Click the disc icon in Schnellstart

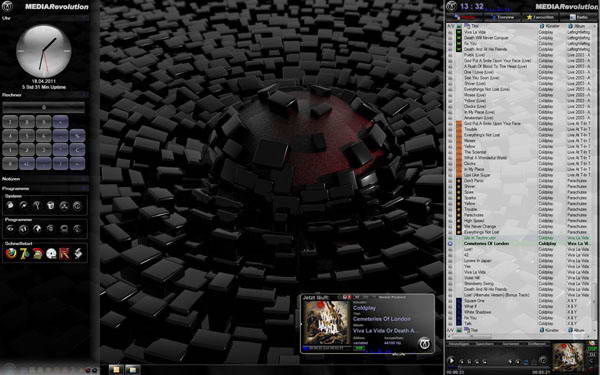point(51,253)
